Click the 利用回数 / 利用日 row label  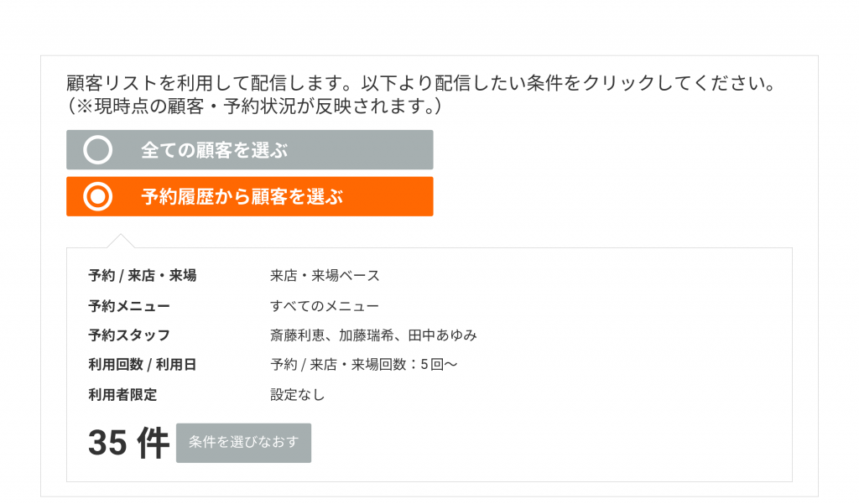(x=143, y=365)
